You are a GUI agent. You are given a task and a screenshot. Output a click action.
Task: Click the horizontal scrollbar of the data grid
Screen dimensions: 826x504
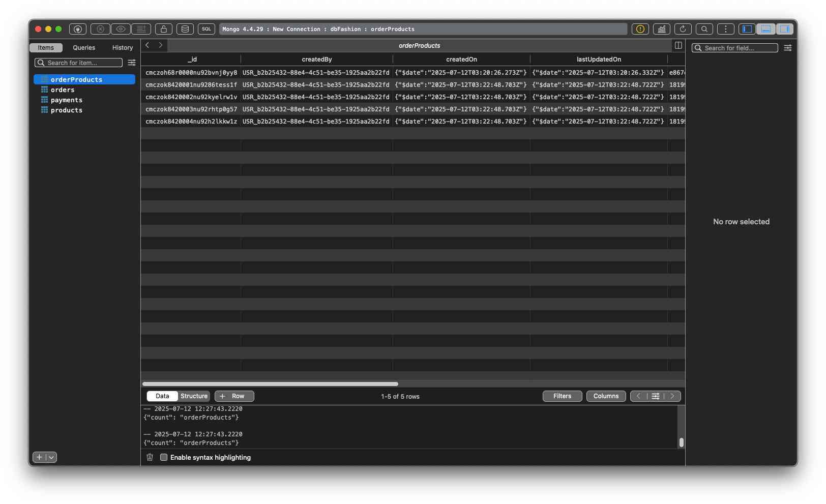pyautogui.click(x=270, y=384)
